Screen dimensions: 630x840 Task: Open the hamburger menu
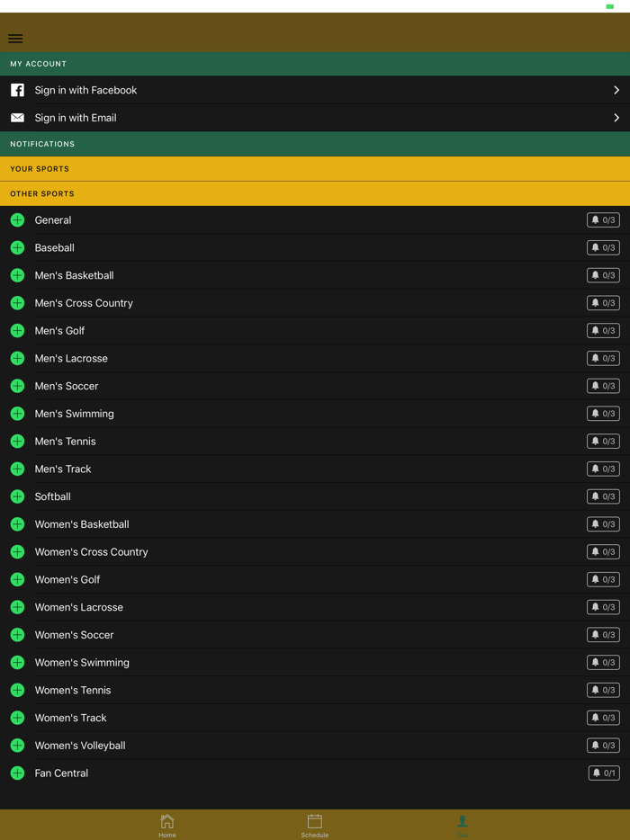[15, 39]
